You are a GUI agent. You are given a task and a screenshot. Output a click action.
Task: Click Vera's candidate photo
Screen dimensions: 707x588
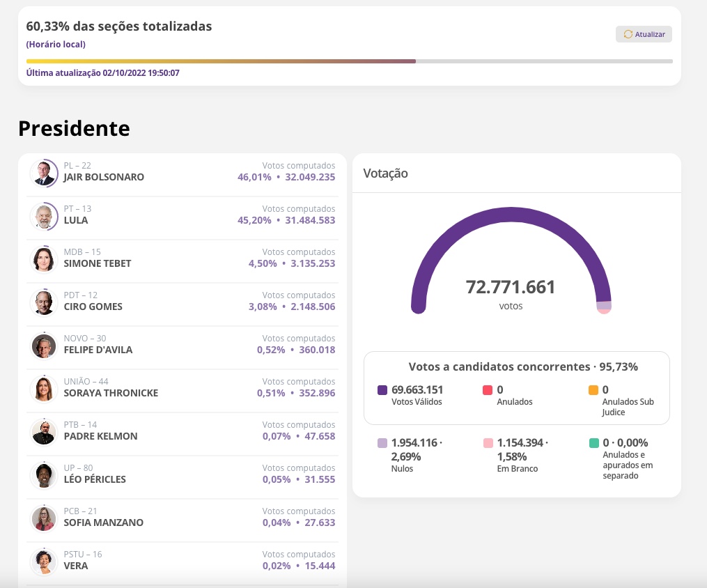click(43, 562)
